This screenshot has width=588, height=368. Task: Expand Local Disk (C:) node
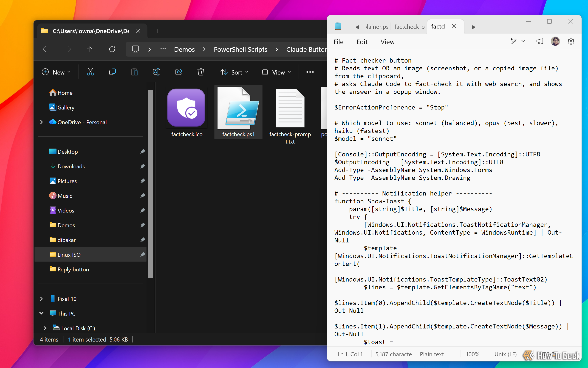(45, 328)
